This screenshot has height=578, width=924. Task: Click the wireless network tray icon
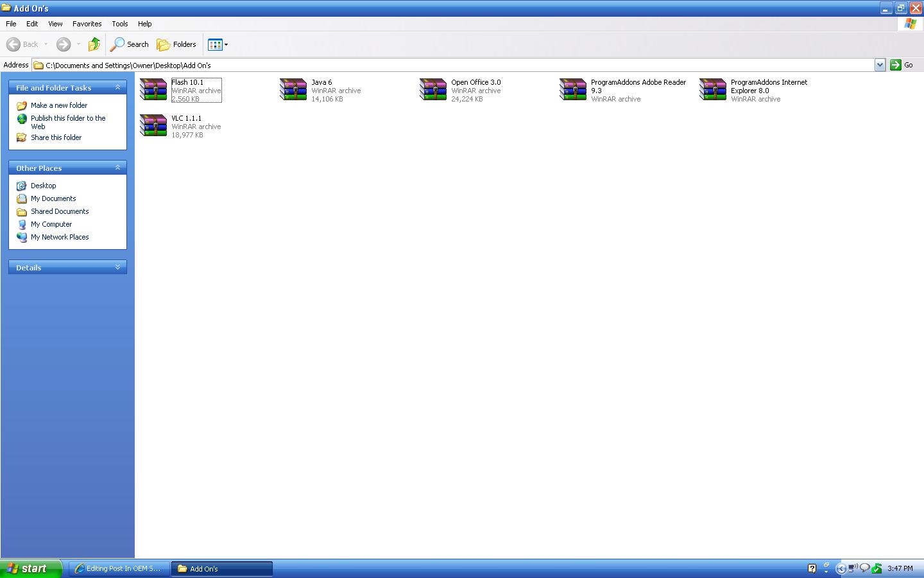point(853,568)
